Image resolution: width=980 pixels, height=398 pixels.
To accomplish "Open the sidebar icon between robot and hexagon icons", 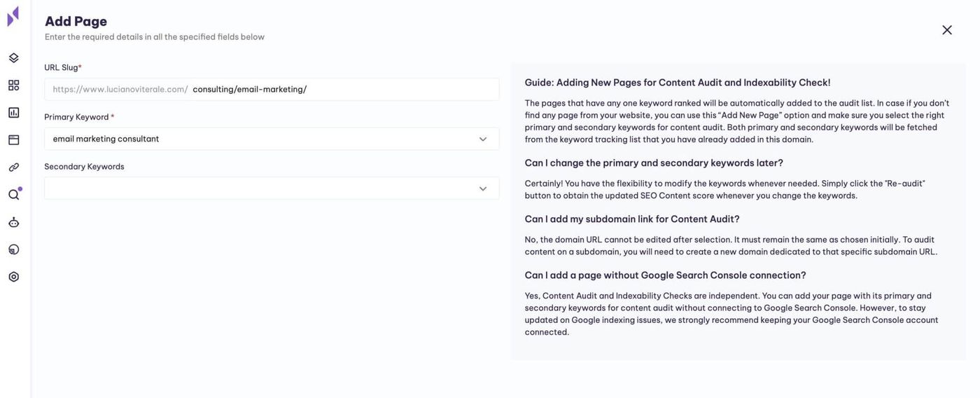I will (13, 249).
